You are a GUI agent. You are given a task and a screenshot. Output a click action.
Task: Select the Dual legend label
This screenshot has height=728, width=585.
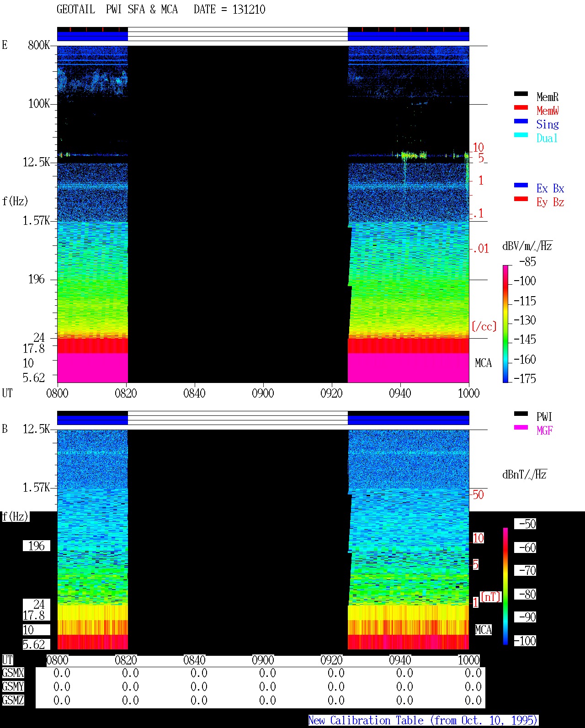click(x=548, y=138)
